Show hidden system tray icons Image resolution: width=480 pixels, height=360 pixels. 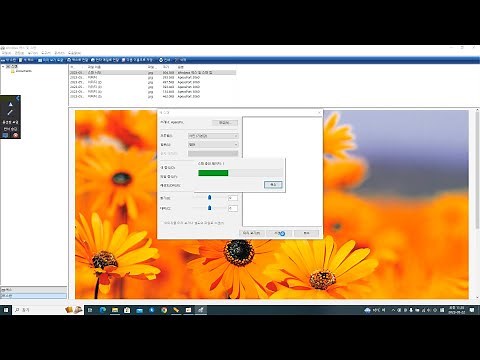coord(393,310)
